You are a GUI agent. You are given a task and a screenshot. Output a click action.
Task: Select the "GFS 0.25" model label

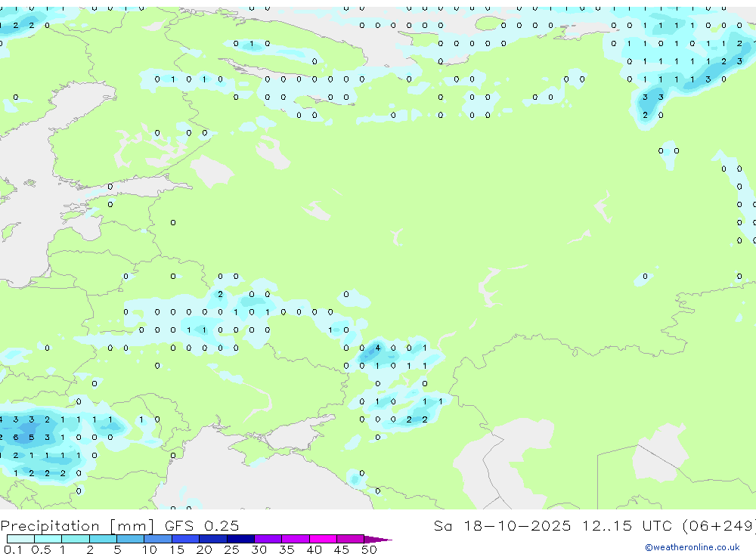[202, 525]
